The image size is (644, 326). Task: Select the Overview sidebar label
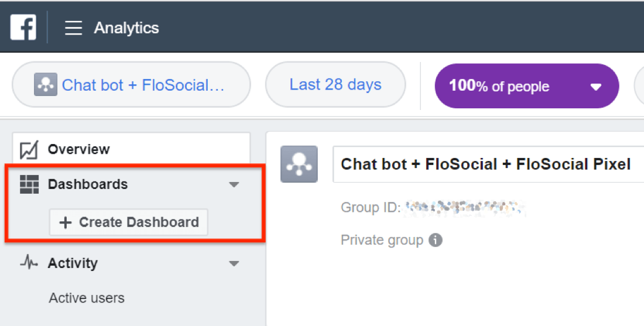coord(78,150)
